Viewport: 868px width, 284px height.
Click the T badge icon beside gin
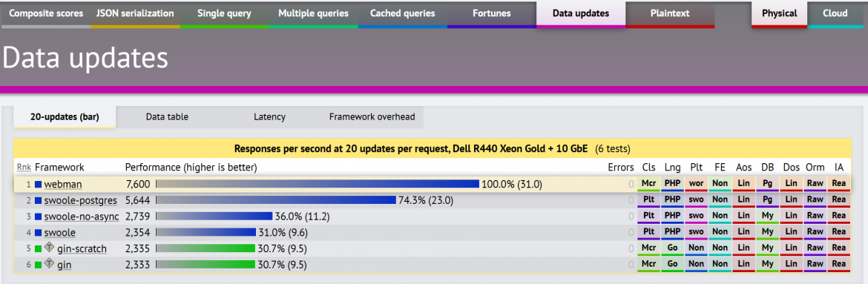[x=48, y=263]
